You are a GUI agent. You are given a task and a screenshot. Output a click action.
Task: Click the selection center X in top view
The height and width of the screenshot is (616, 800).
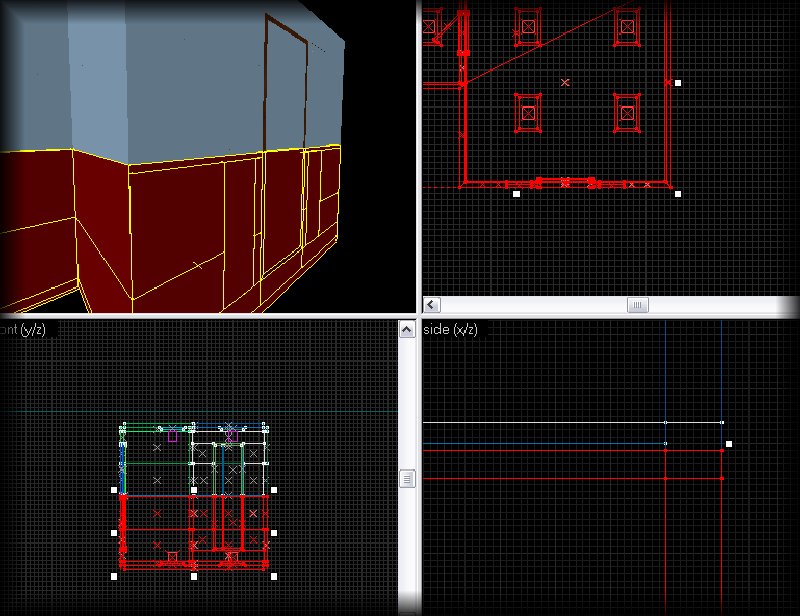coord(565,82)
